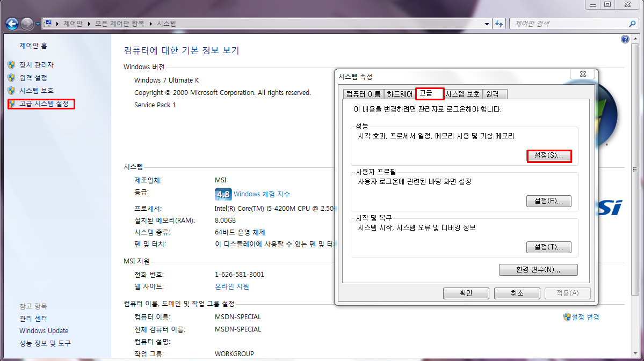Image resolution: width=644 pixels, height=361 pixels.
Task: Switch to 하드웨어 tab
Action: click(x=400, y=94)
